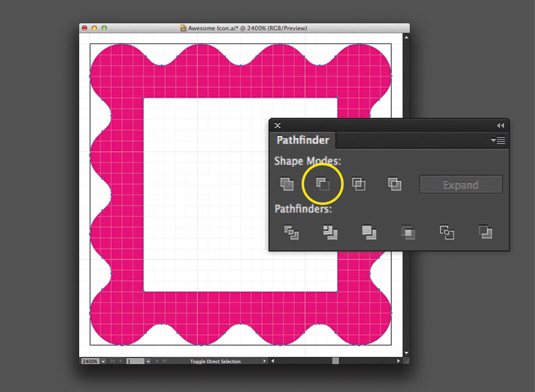535x392 pixels.
Task: Click the 2400% zoom field
Action: tap(90, 361)
